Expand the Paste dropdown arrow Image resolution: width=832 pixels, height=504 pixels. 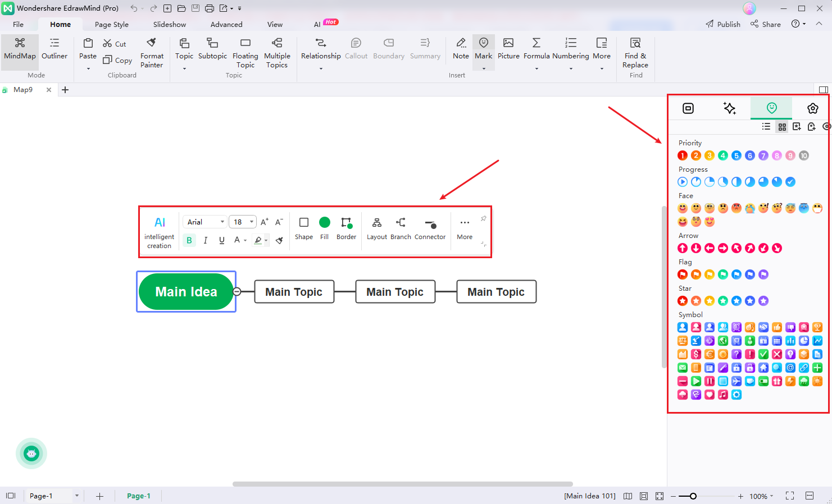[88, 68]
